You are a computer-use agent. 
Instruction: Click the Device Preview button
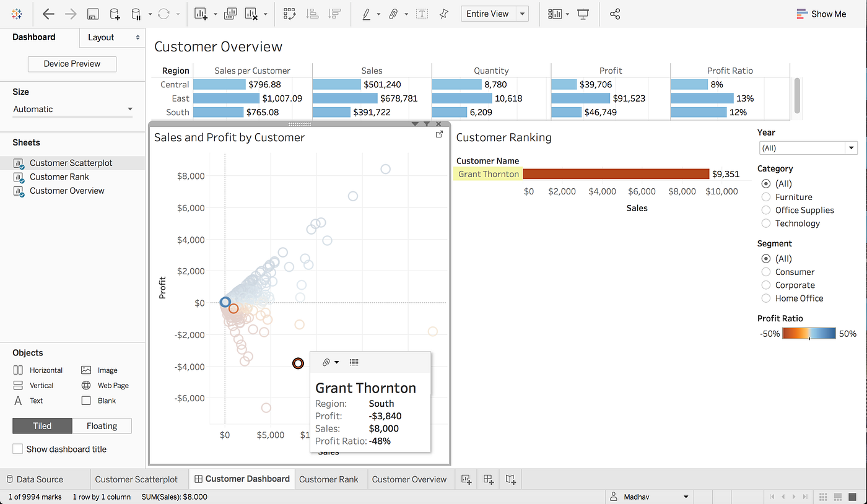72,64
